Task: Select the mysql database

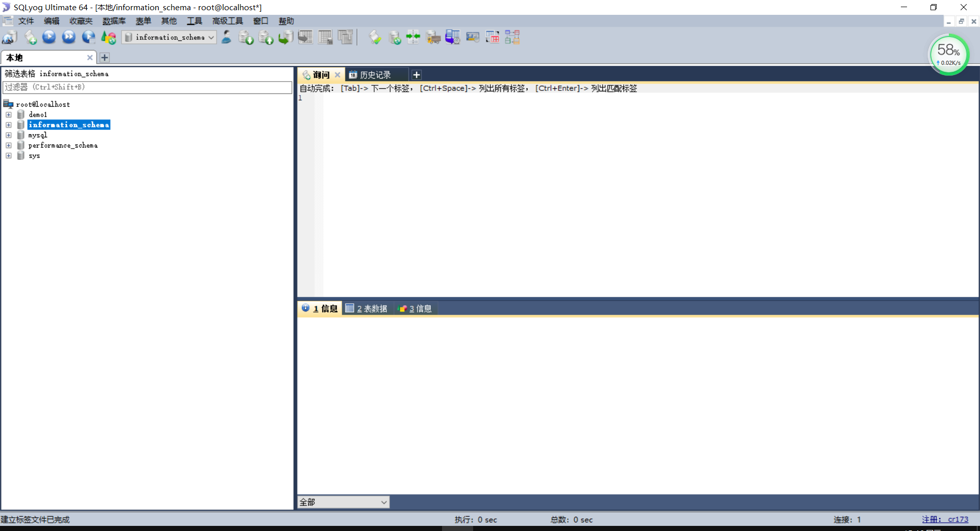Action: [38, 135]
